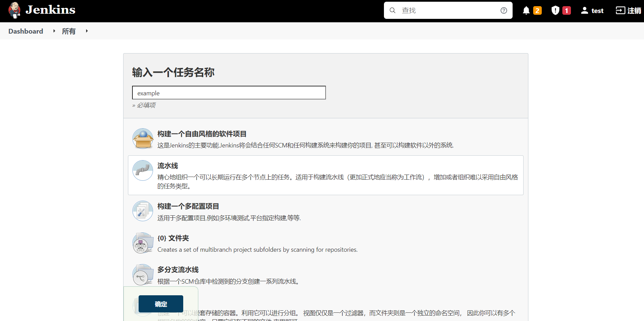Click the red security count badge 1
This screenshot has height=321, width=644.
[x=566, y=11]
